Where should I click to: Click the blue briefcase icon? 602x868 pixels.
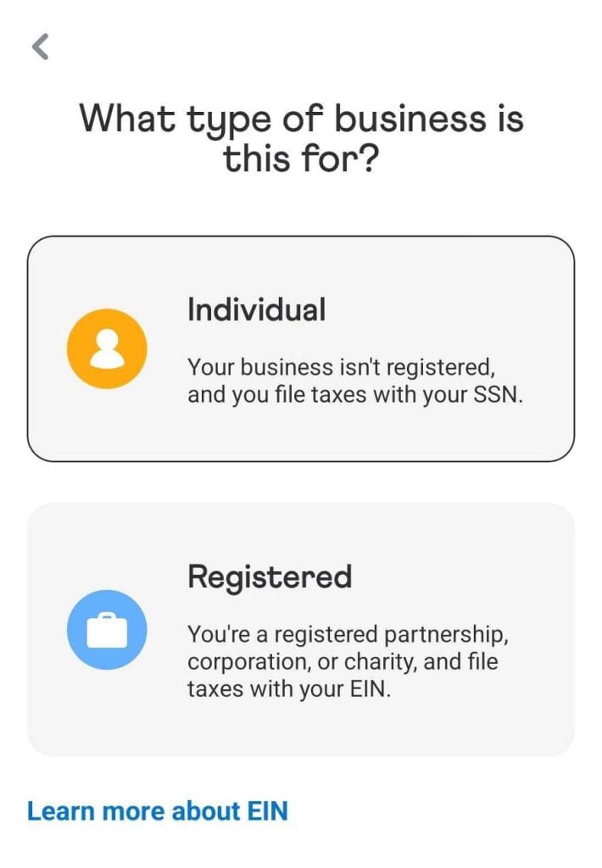(x=107, y=630)
